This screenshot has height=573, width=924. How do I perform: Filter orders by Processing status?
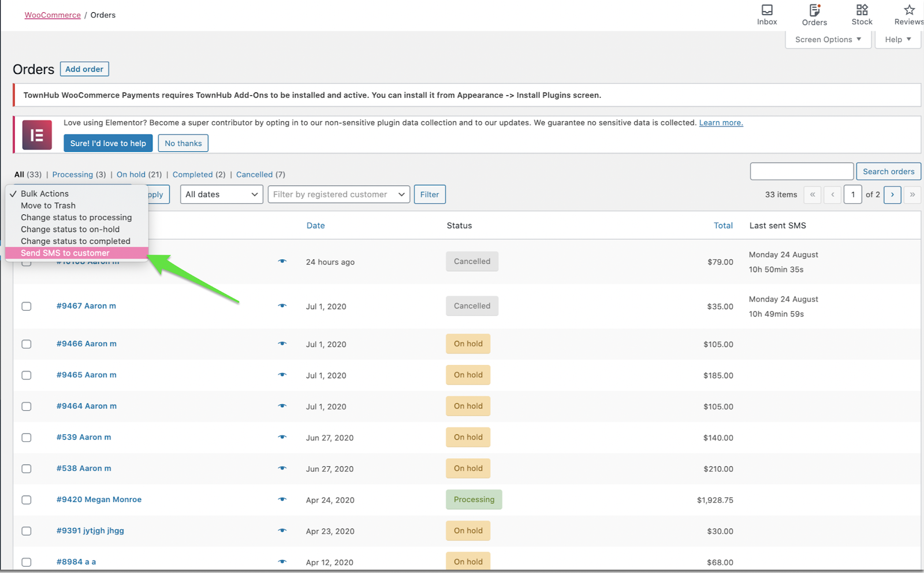click(72, 174)
